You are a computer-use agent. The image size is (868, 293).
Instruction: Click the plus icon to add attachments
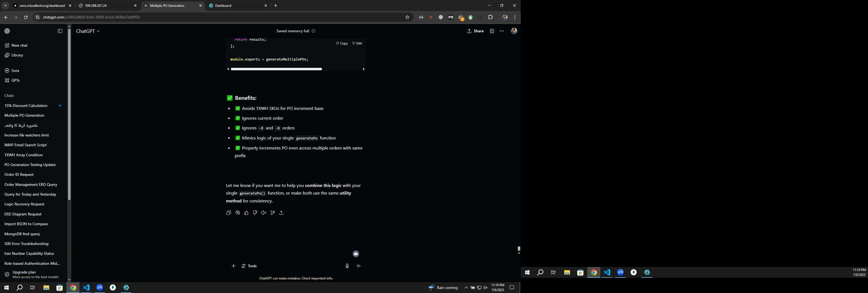[234, 266]
